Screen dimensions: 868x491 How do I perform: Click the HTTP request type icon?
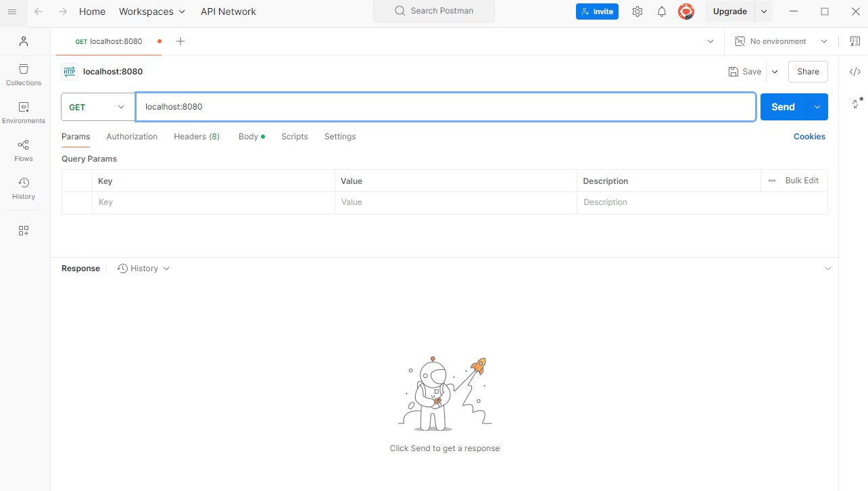pos(70,72)
